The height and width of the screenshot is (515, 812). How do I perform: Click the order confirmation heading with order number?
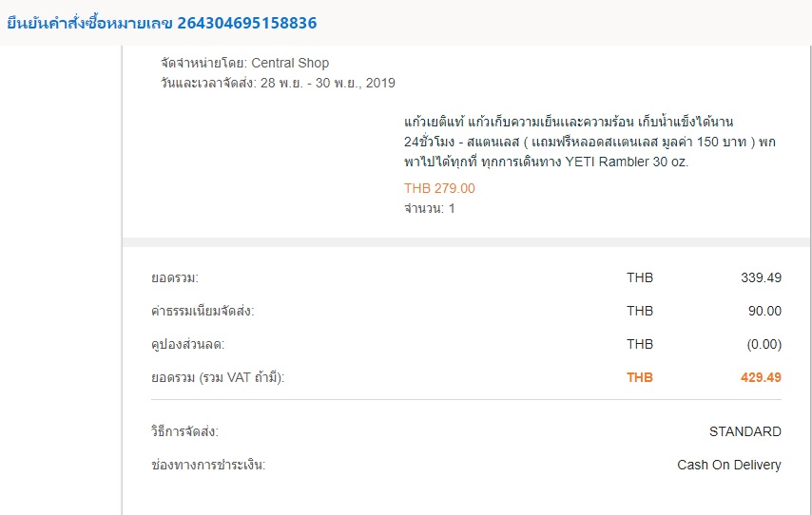(x=162, y=23)
